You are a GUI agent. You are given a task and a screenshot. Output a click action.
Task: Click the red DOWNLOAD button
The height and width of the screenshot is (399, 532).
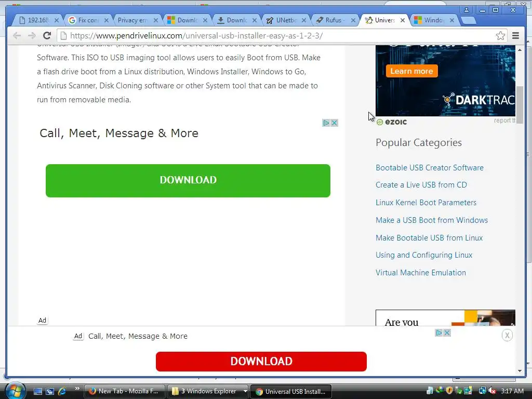tap(261, 362)
